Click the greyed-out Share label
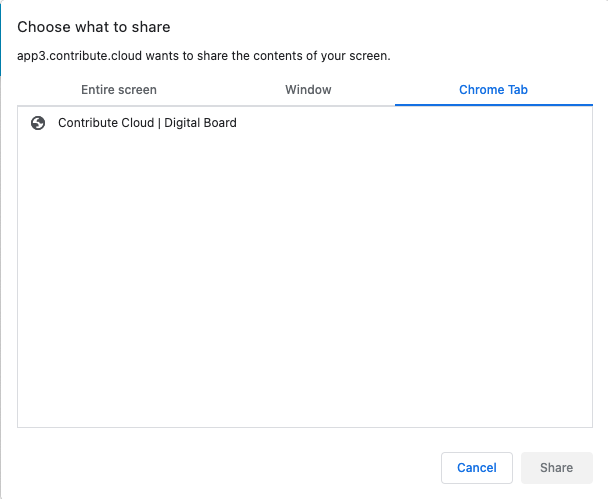Image resolution: width=608 pixels, height=499 pixels. pyautogui.click(x=556, y=468)
